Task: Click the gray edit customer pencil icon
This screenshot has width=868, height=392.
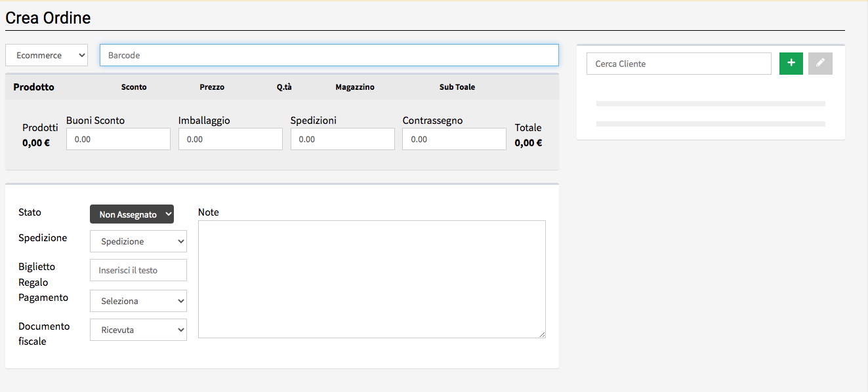Action: [x=820, y=64]
